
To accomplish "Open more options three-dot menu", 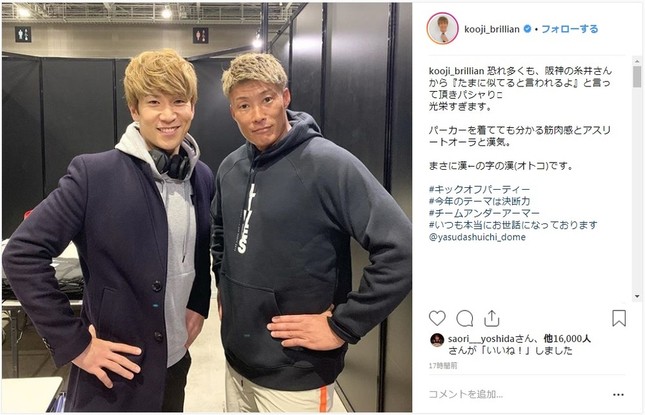I will click(x=618, y=394).
